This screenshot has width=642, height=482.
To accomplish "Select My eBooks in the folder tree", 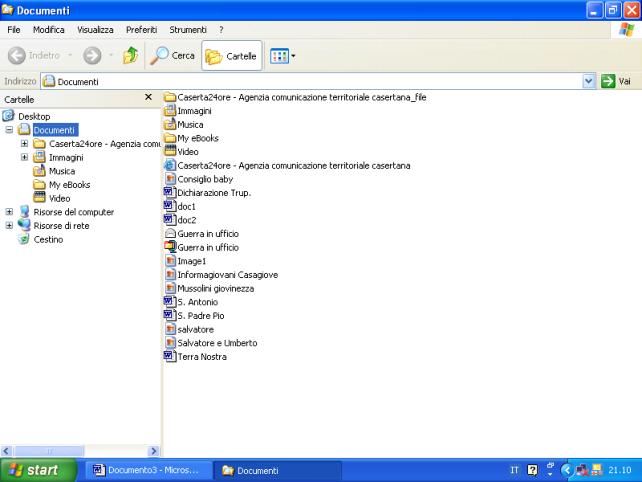I will 70,185.
